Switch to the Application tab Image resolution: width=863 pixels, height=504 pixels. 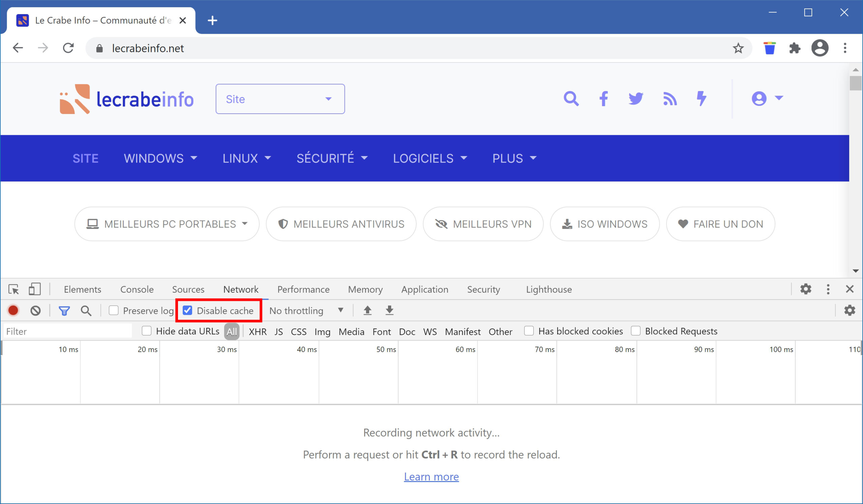425,290
